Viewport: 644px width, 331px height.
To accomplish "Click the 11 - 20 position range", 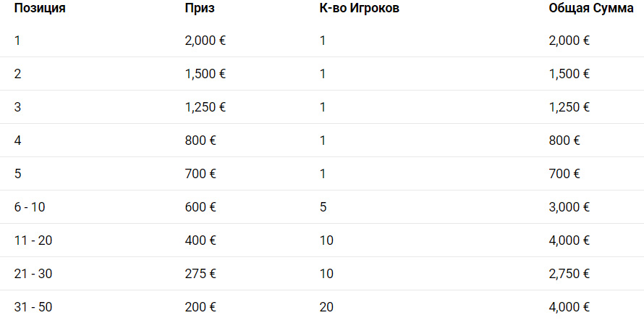I will [33, 240].
